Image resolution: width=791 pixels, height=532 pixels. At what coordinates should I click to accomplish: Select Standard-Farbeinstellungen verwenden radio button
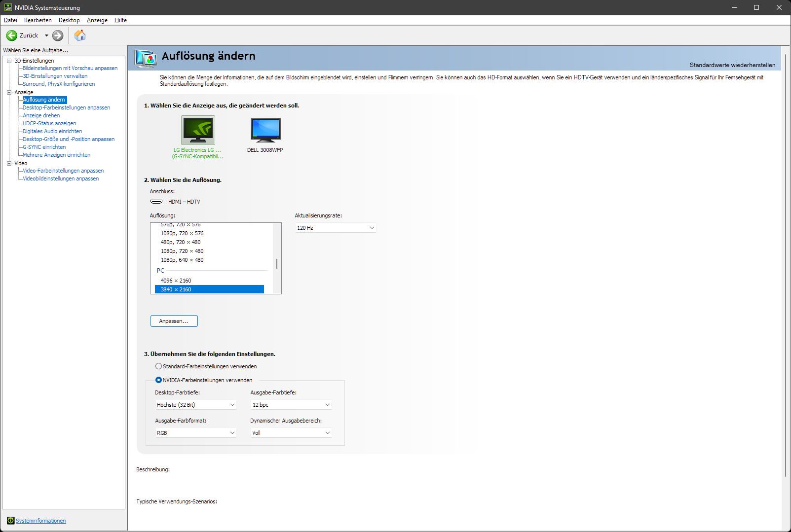click(x=158, y=366)
